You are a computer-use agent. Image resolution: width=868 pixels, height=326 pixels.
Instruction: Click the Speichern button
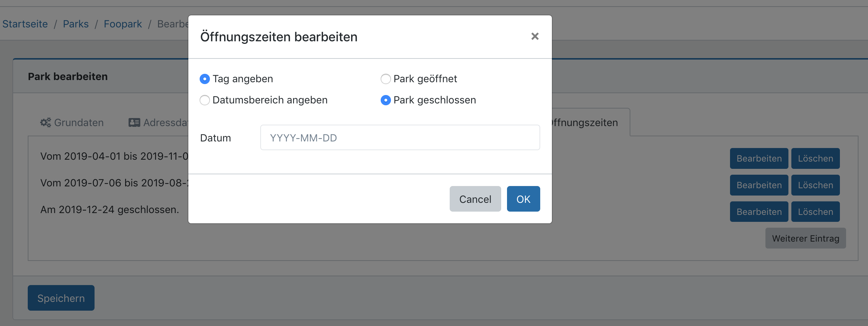61,298
